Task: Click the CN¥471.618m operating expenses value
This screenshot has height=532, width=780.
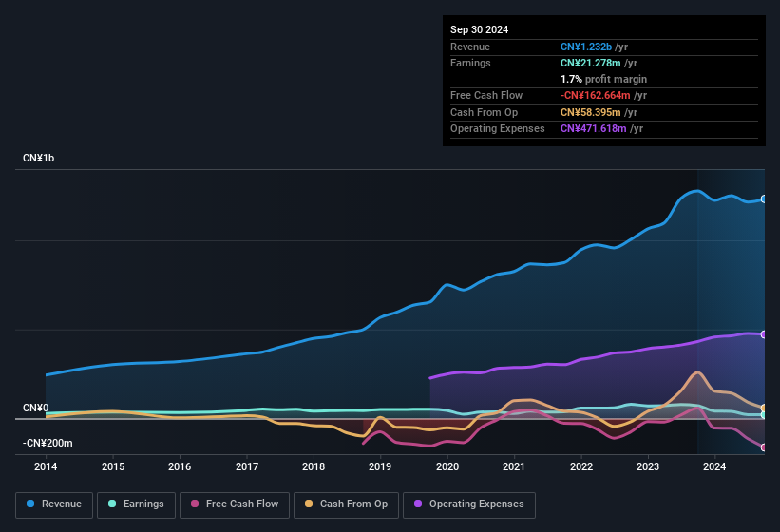Action: click(x=594, y=129)
